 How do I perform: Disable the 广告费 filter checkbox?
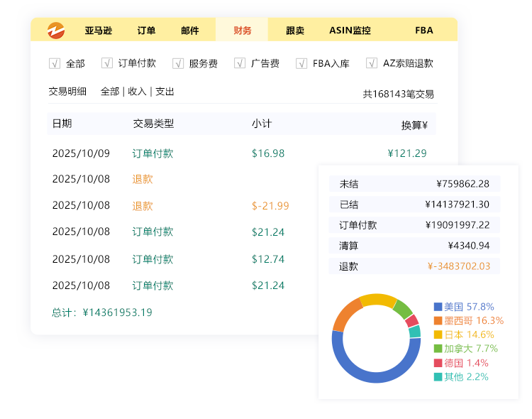240,63
